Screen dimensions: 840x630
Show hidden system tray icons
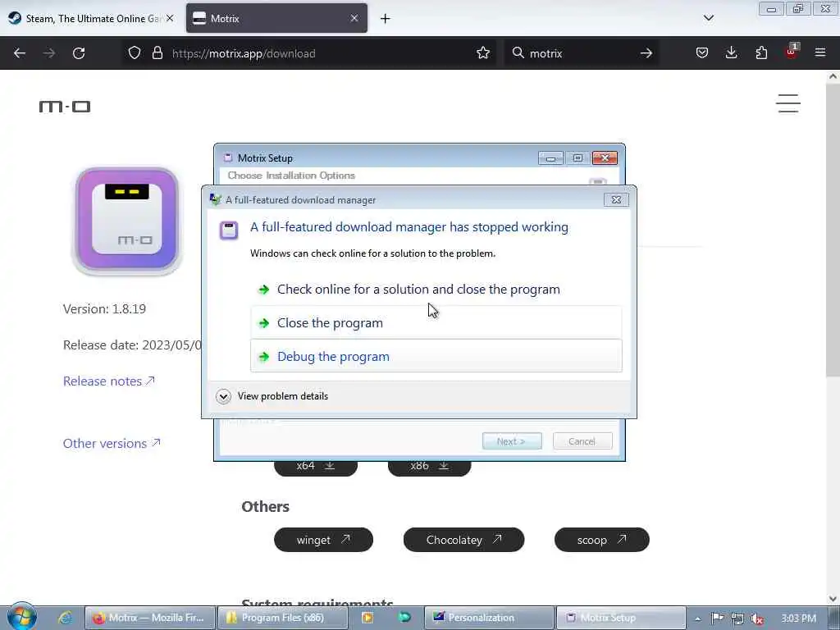[697, 619]
